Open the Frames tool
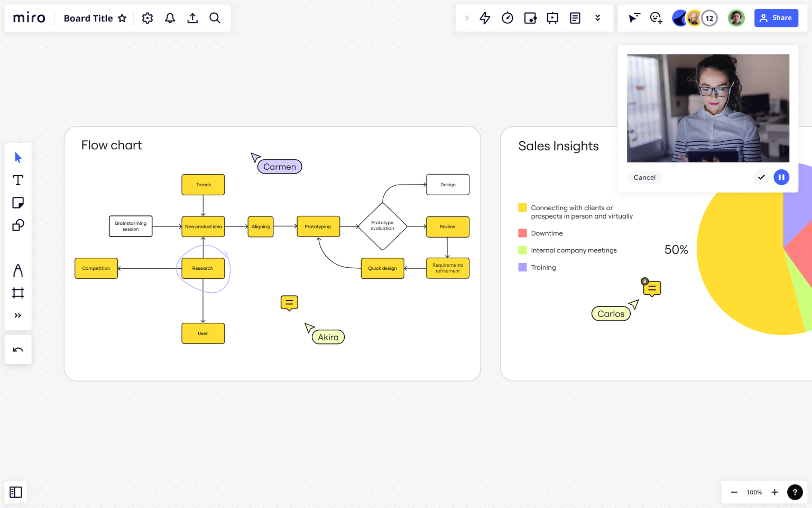The width and height of the screenshot is (812, 508). coord(18,293)
